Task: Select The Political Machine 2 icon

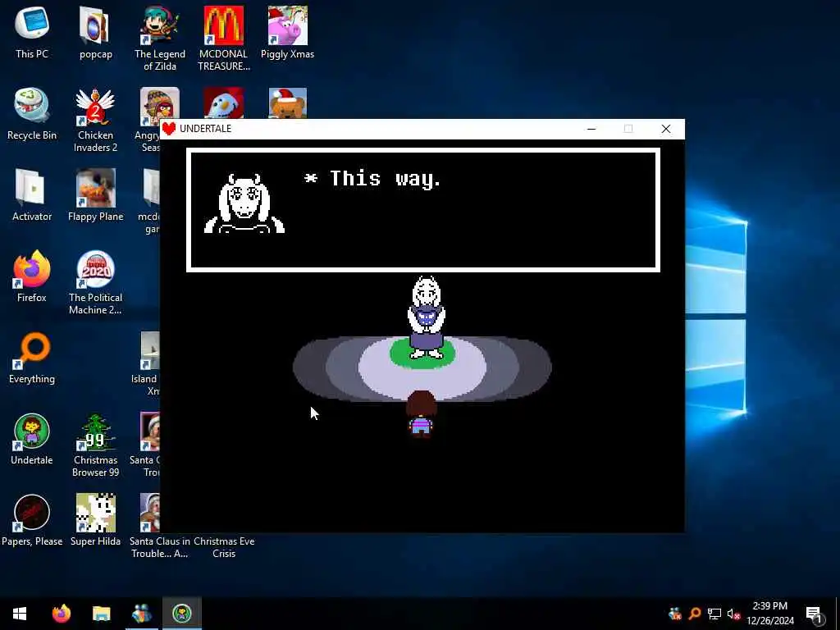Action: (95, 282)
